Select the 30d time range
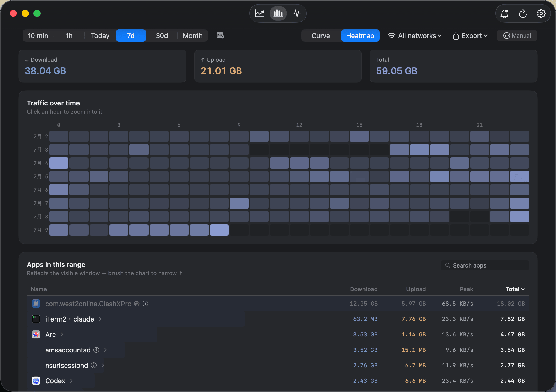This screenshot has width=556, height=392. [x=162, y=35]
